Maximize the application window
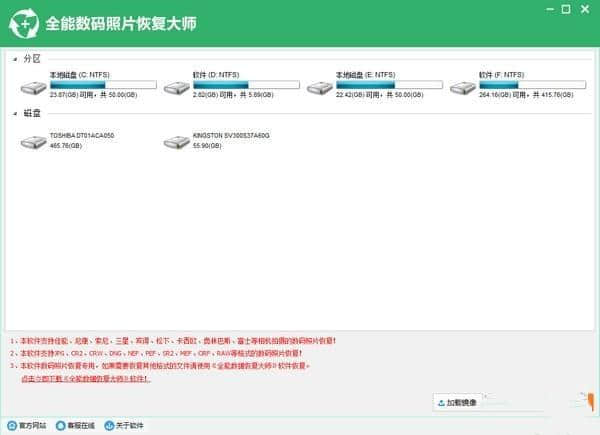Image resolution: width=600 pixels, height=435 pixels. coord(568,10)
